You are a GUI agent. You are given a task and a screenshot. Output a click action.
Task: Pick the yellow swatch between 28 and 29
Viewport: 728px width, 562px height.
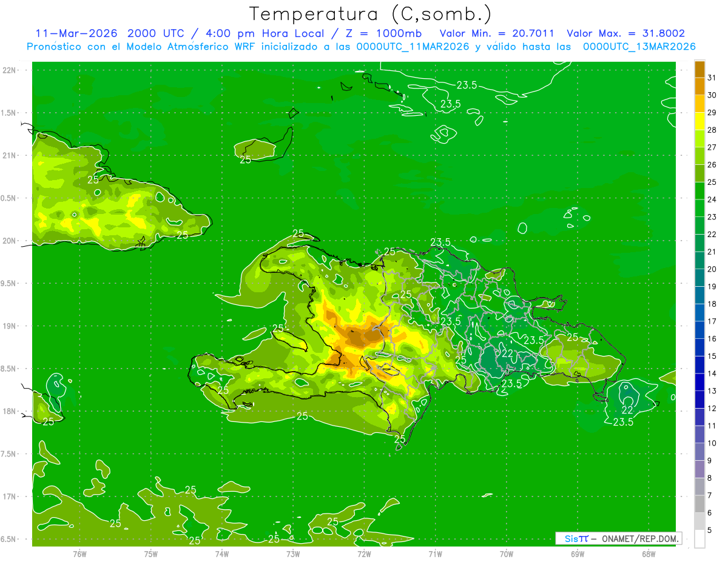pos(699,121)
